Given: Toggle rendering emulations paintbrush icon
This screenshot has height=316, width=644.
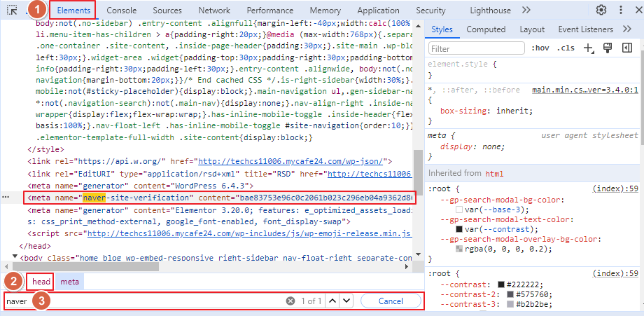Looking at the screenshot, I should click(608, 48).
